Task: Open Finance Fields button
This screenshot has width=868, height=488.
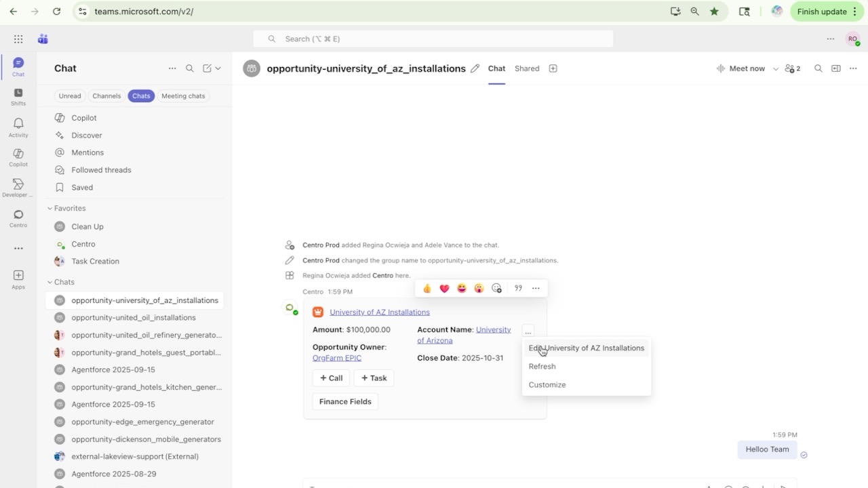Action: coord(345,401)
